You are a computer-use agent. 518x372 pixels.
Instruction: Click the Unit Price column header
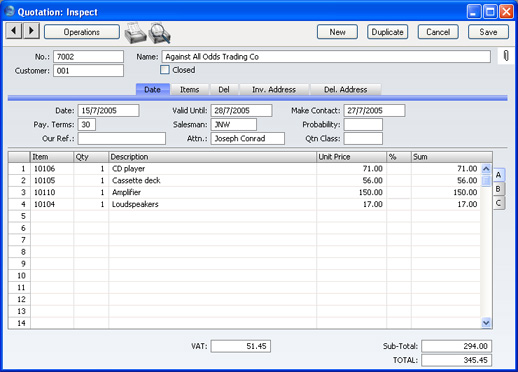pos(351,157)
